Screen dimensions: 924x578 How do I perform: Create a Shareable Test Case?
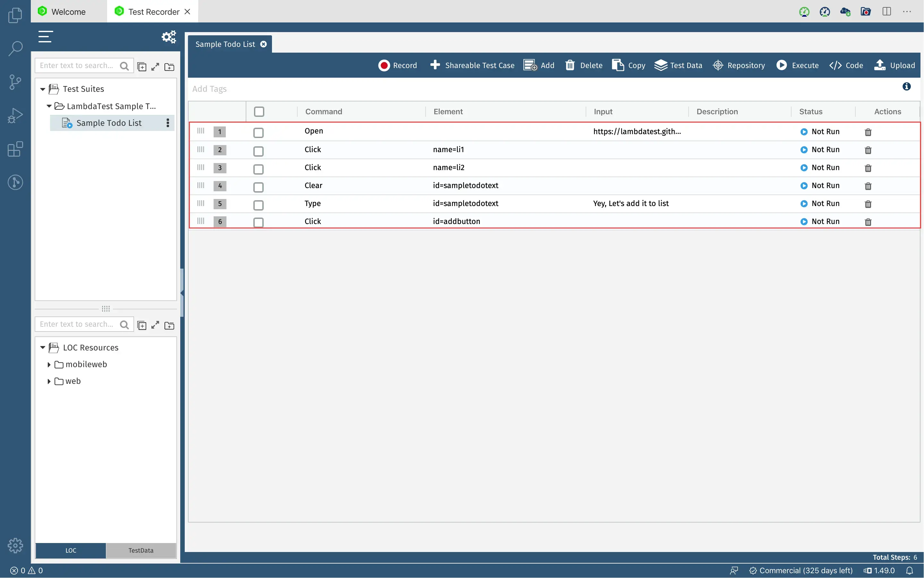(472, 65)
